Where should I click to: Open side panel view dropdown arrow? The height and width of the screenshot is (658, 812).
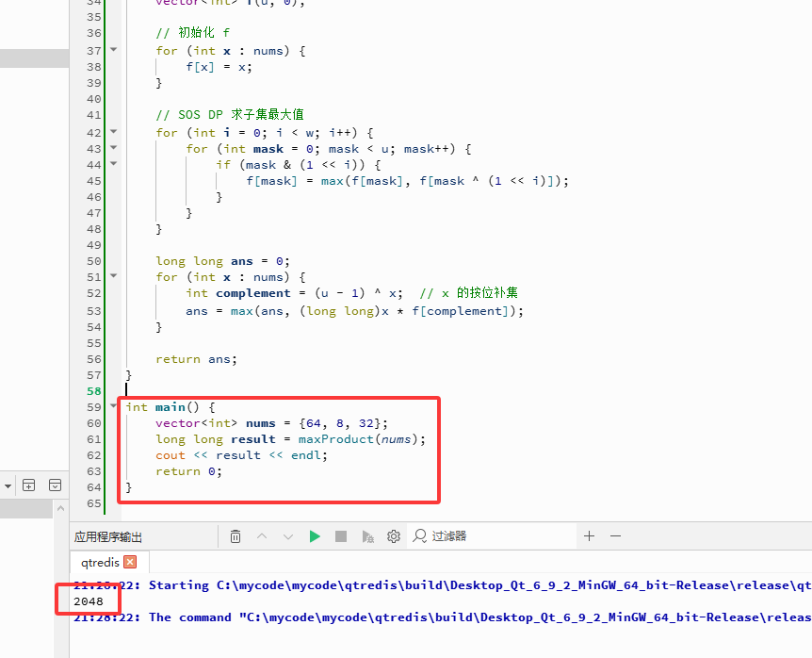[8, 486]
